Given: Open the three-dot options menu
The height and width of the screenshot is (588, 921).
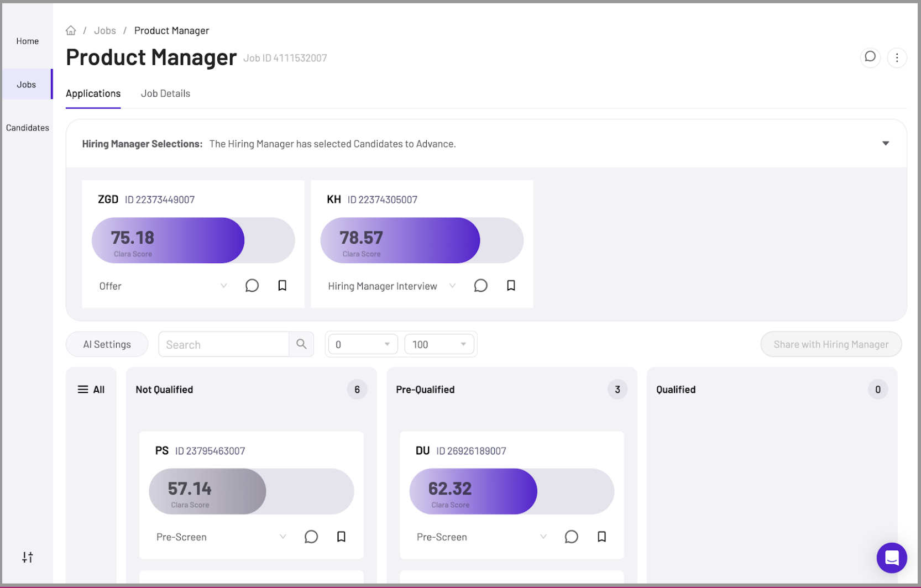Looking at the screenshot, I should [897, 57].
